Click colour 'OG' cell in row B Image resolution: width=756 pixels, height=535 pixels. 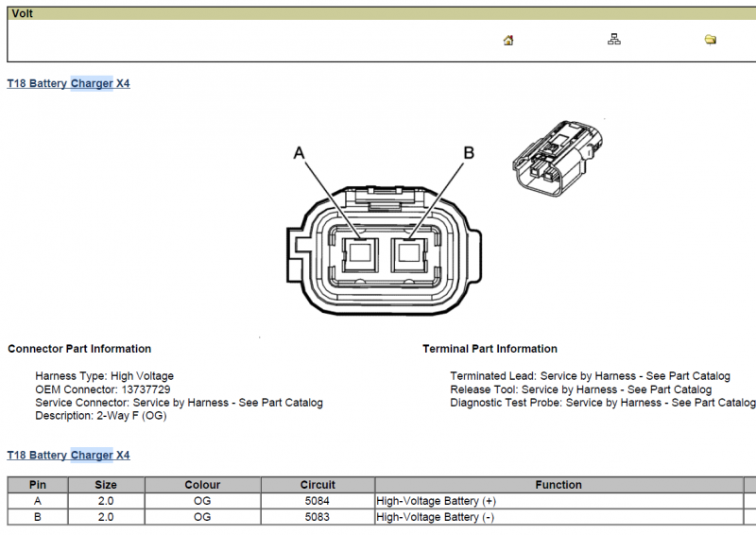(202, 517)
